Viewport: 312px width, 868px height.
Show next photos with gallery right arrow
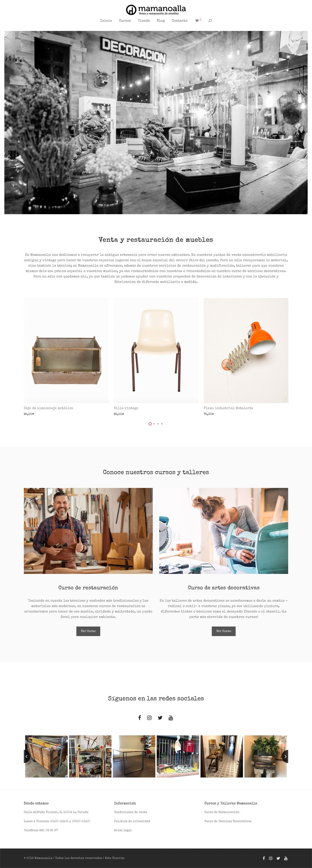pos(285,756)
